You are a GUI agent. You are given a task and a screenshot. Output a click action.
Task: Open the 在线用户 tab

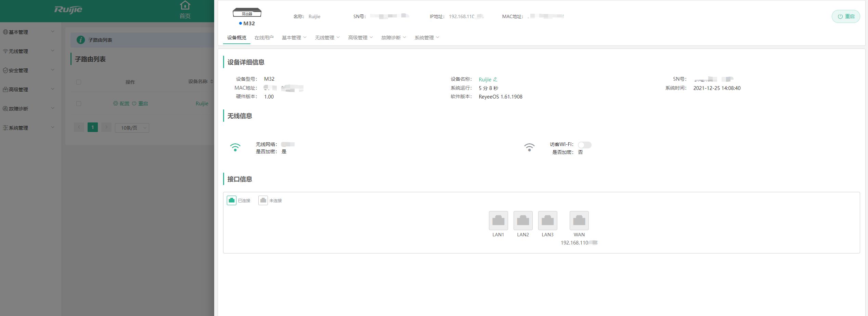click(x=264, y=38)
